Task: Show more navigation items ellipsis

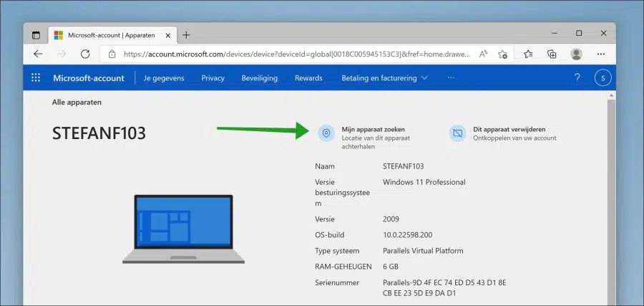Action: click(x=451, y=77)
